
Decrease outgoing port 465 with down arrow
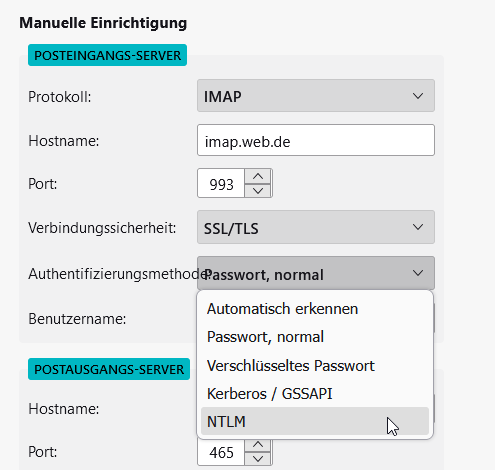pyautogui.click(x=258, y=459)
